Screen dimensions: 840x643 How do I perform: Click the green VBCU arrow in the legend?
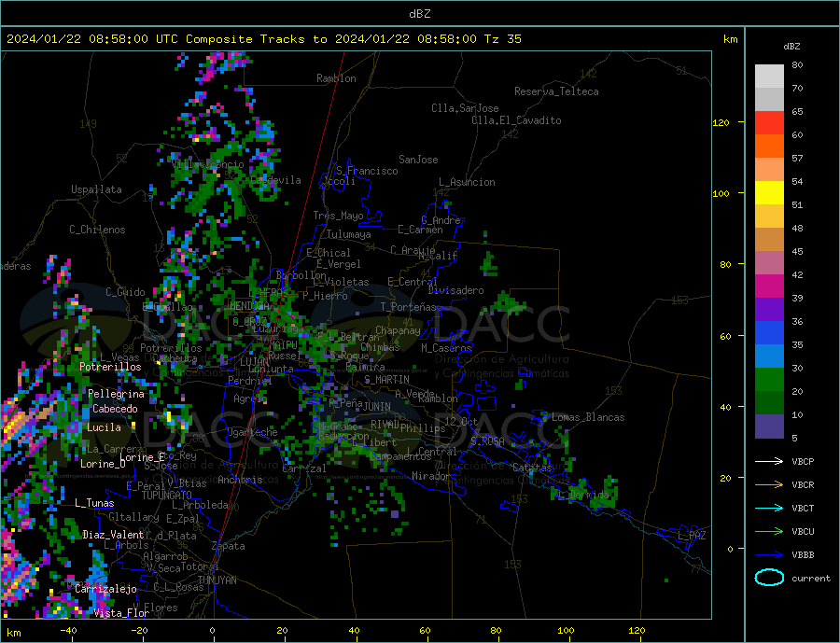pyautogui.click(x=769, y=532)
